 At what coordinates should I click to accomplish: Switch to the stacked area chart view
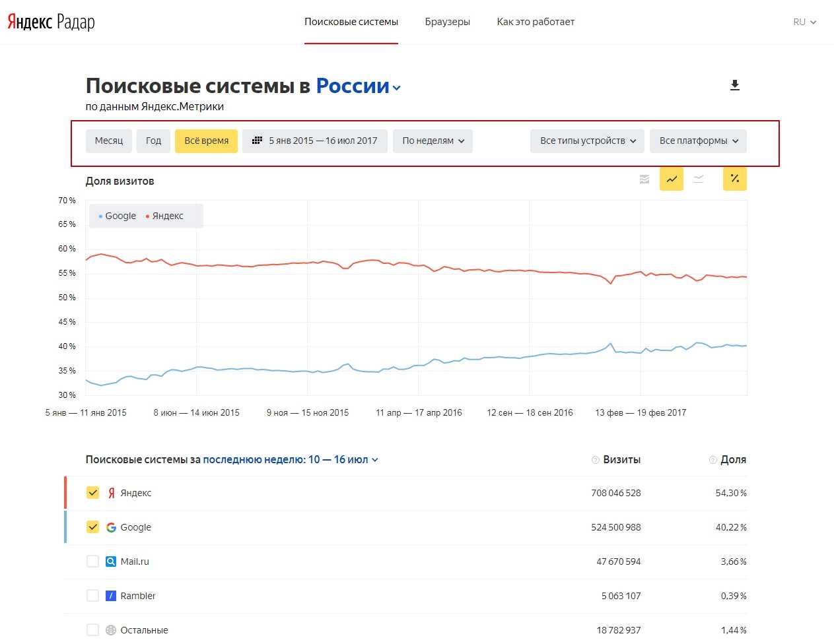644,179
